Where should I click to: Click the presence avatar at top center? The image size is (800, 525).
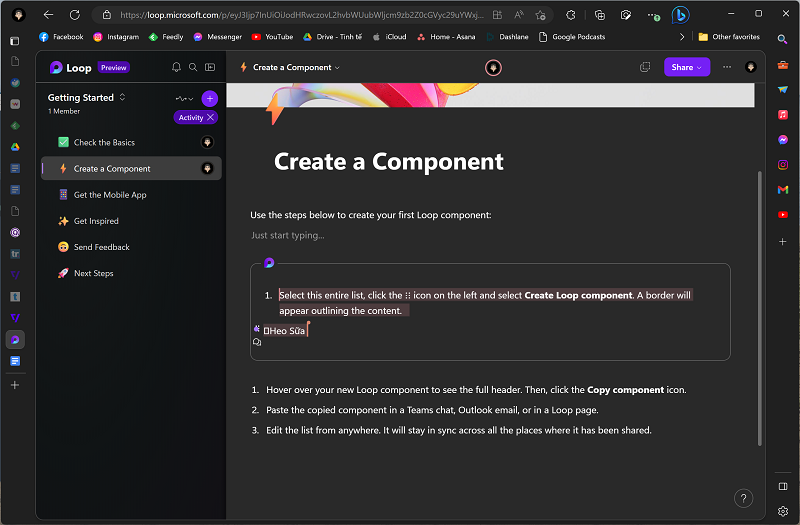point(493,67)
